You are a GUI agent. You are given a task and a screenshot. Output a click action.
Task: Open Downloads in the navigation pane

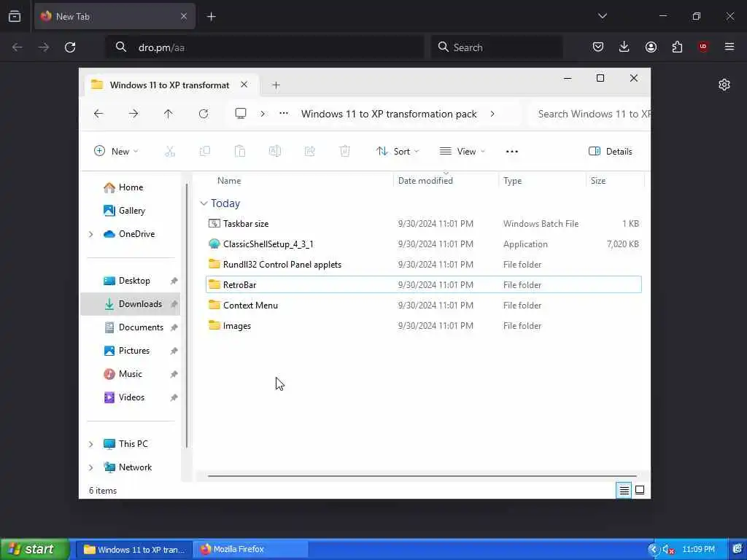(x=131, y=304)
